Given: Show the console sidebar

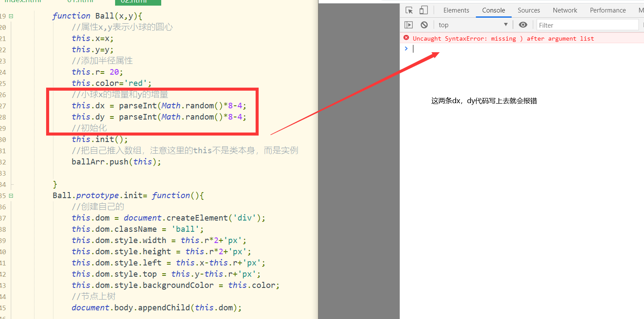Looking at the screenshot, I should pyautogui.click(x=409, y=25).
